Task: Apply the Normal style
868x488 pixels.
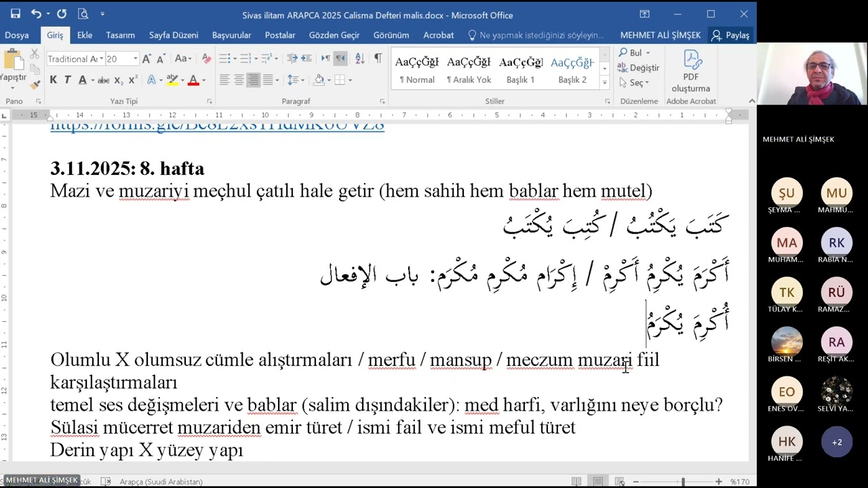Action: pos(417,69)
